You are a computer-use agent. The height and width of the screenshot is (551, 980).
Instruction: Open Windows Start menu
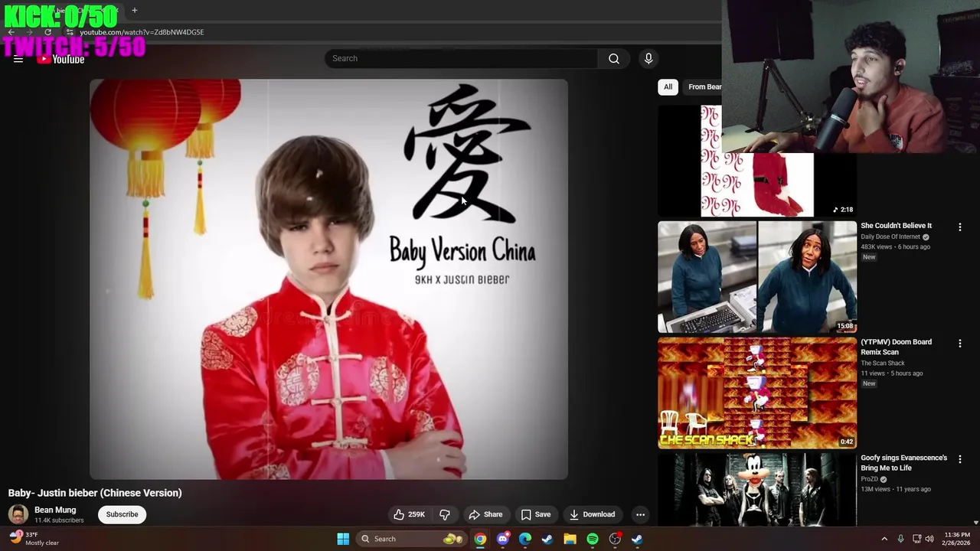pyautogui.click(x=343, y=539)
